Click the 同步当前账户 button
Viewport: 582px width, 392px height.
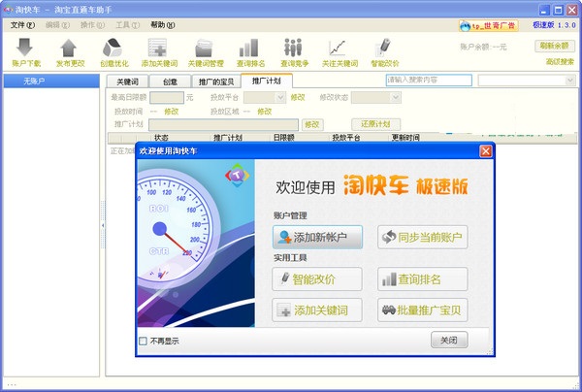(423, 237)
